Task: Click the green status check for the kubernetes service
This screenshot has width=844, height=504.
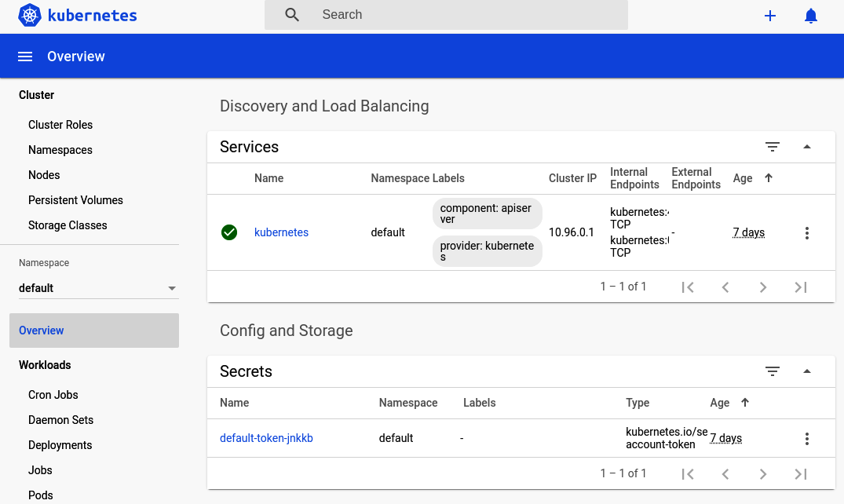Action: coord(229,232)
